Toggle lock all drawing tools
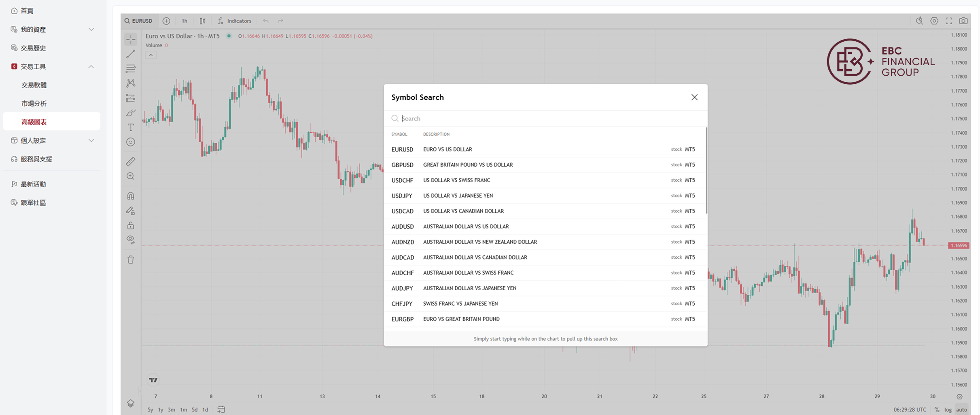 pyautogui.click(x=131, y=226)
